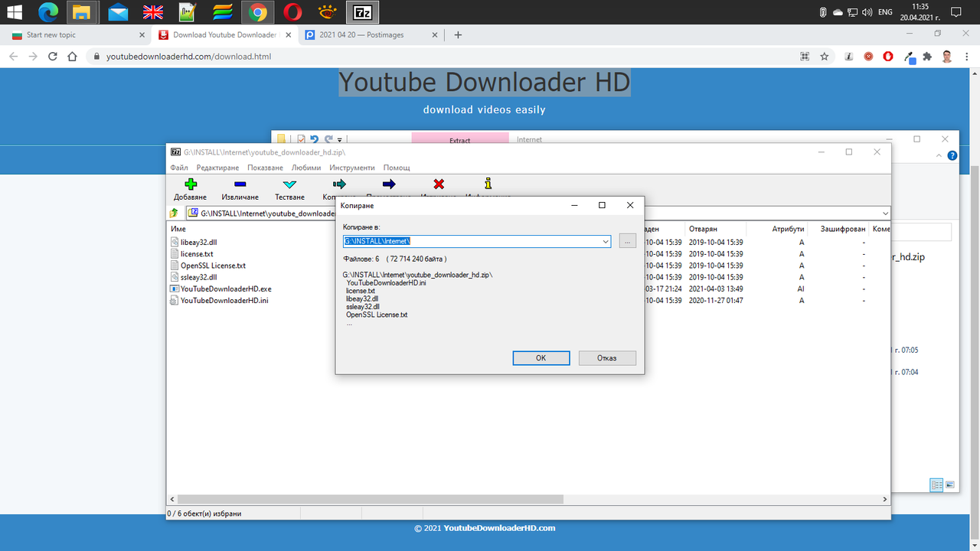
Task: Open File Explorer from taskbar
Action: click(83, 12)
